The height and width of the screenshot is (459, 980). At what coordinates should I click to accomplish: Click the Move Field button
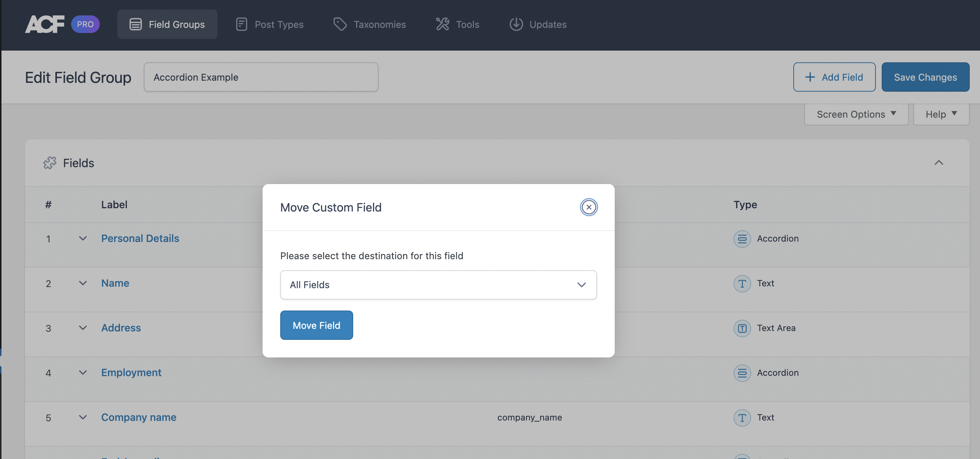click(316, 325)
